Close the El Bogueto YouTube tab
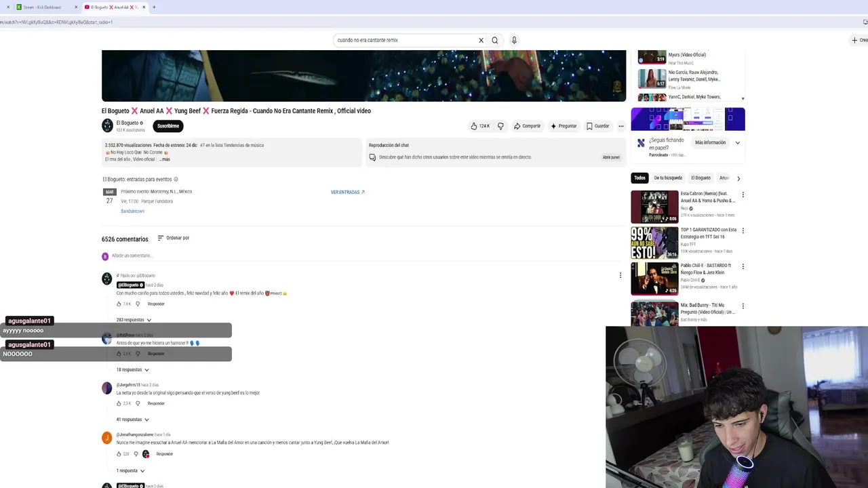The width and height of the screenshot is (868, 488). pyautogui.click(x=144, y=7)
